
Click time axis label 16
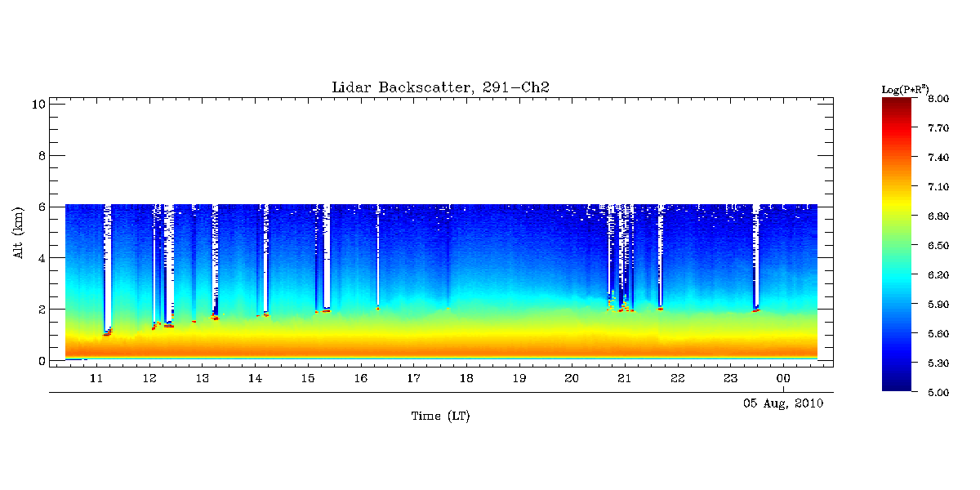click(361, 379)
